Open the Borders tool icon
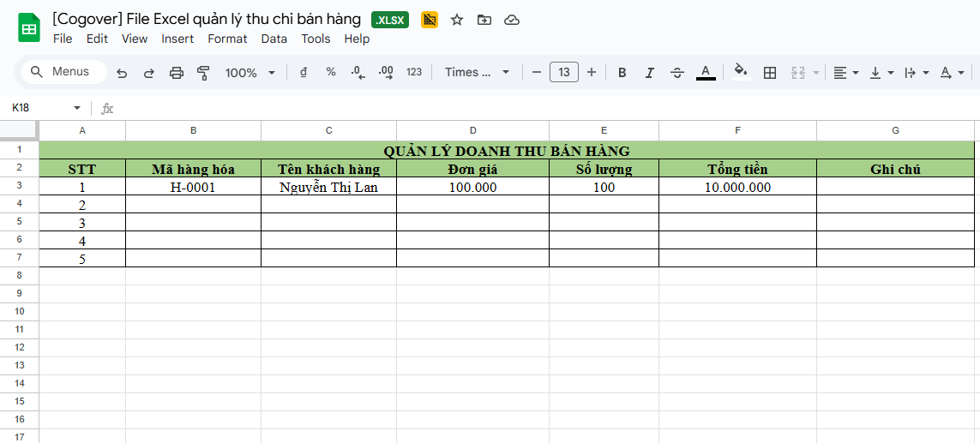The height and width of the screenshot is (443, 980). click(770, 73)
